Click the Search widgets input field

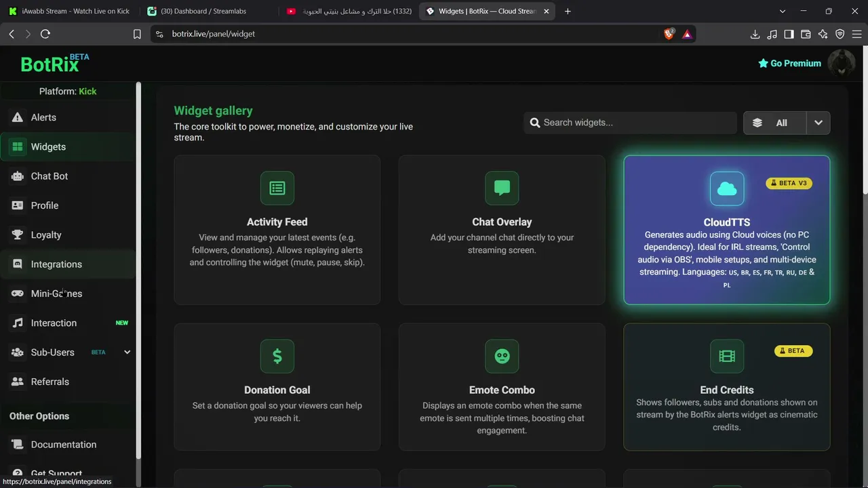pos(630,123)
